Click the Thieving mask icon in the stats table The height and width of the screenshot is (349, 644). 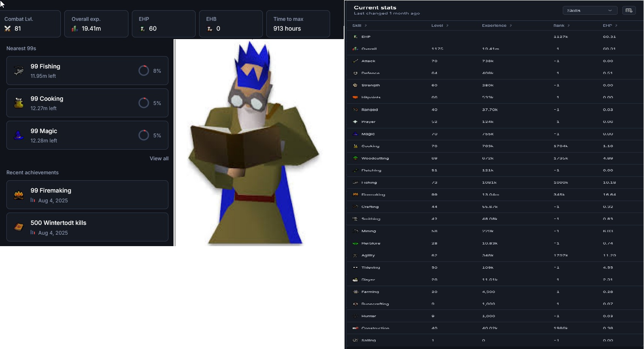(356, 268)
